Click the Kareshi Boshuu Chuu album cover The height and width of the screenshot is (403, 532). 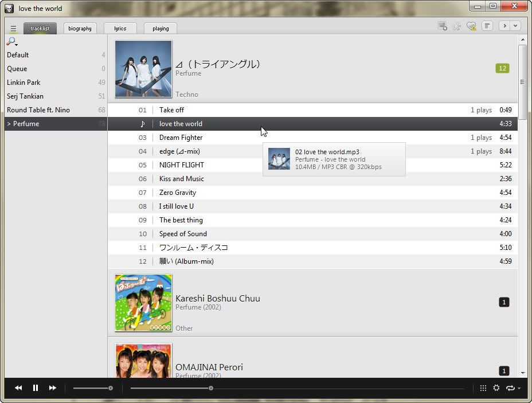(x=143, y=303)
